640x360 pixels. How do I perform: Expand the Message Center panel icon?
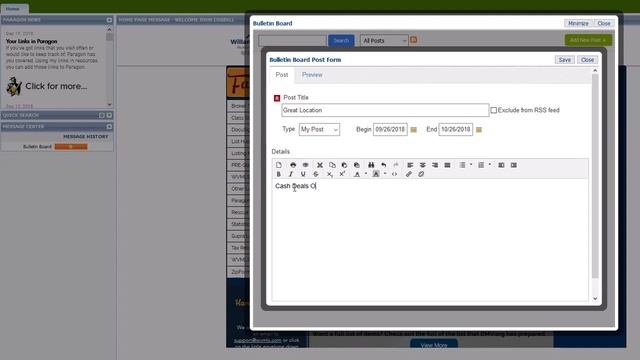pos(109,127)
